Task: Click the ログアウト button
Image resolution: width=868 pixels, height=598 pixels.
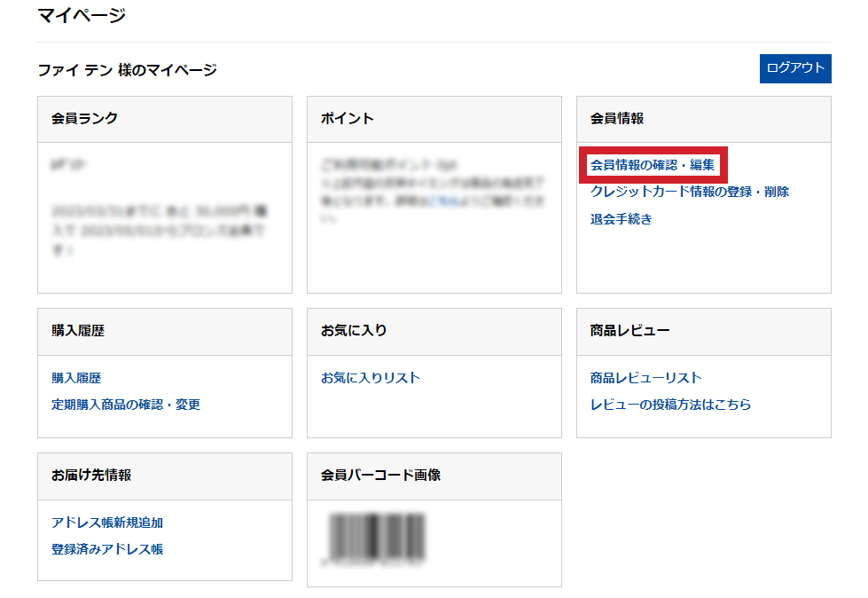Action: point(794,68)
